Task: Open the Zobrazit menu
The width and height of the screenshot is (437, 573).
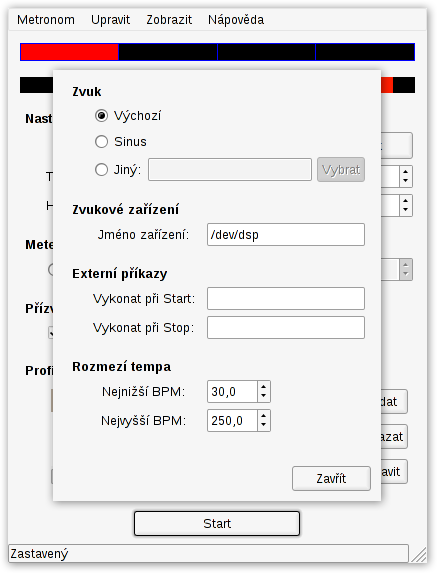Action: coord(169,20)
